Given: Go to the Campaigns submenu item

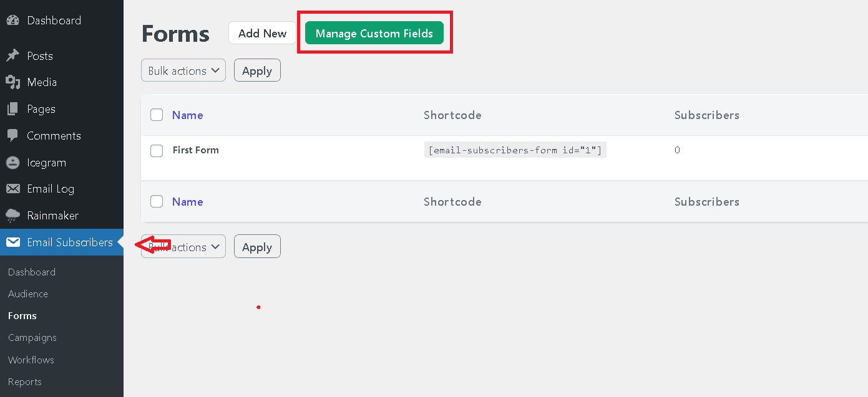Looking at the screenshot, I should [x=32, y=338].
